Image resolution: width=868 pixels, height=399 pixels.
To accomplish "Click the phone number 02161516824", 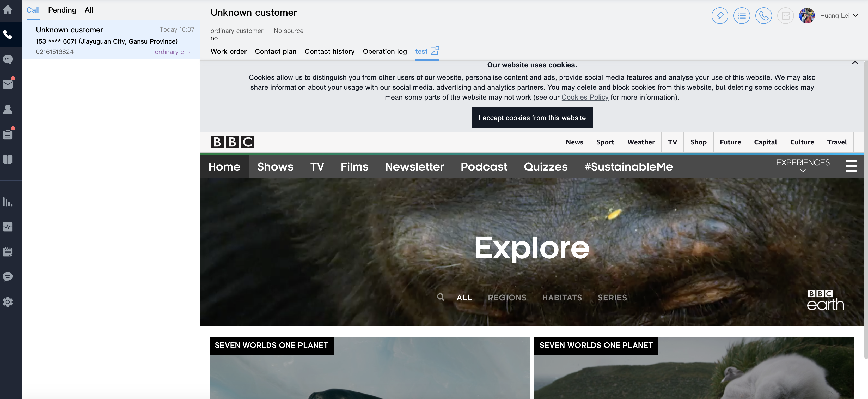I will (x=54, y=52).
